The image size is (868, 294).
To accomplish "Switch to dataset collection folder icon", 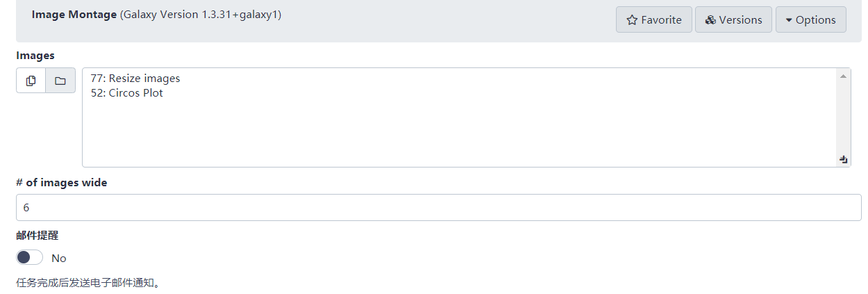I will click(x=60, y=81).
